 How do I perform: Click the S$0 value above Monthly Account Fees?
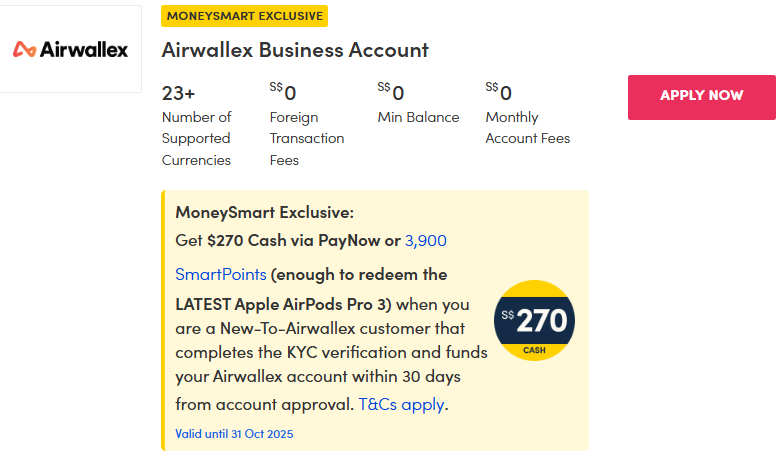tap(499, 93)
